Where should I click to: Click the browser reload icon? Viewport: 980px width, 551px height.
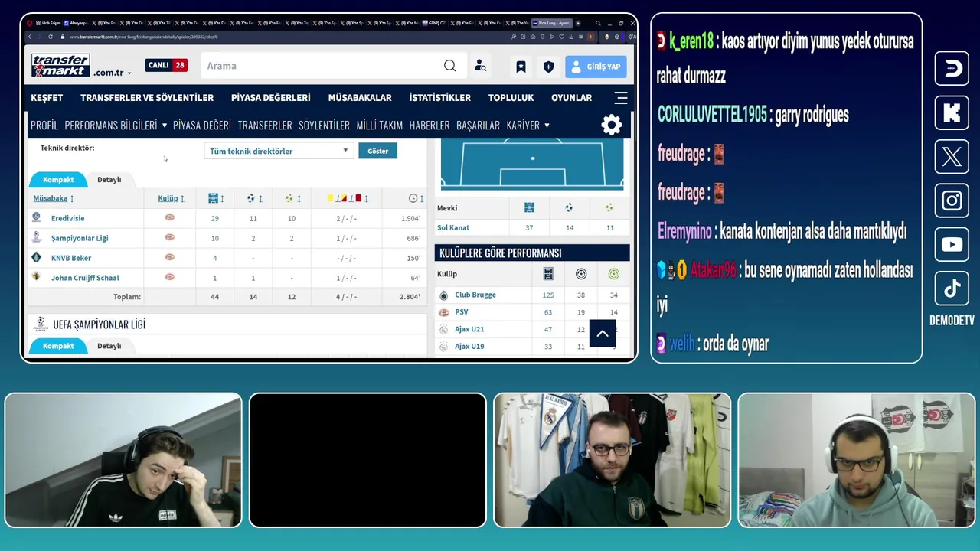tap(51, 37)
